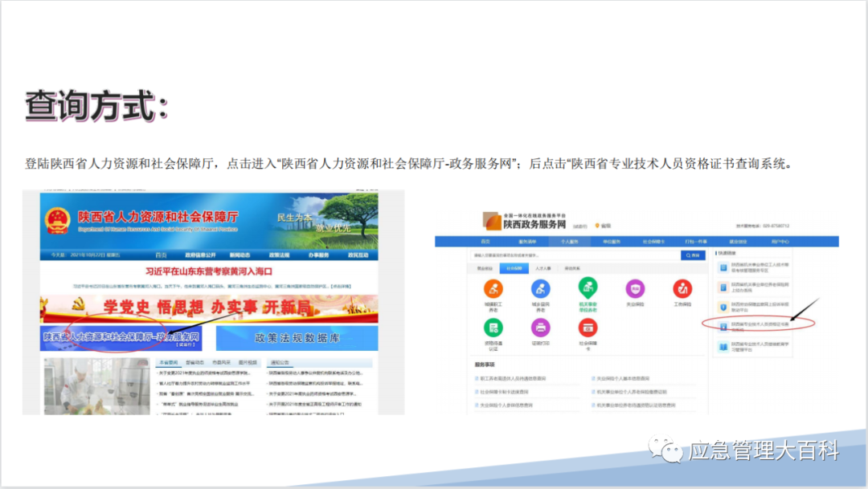Open 首页 on 人社厅 site nav

coord(161,255)
